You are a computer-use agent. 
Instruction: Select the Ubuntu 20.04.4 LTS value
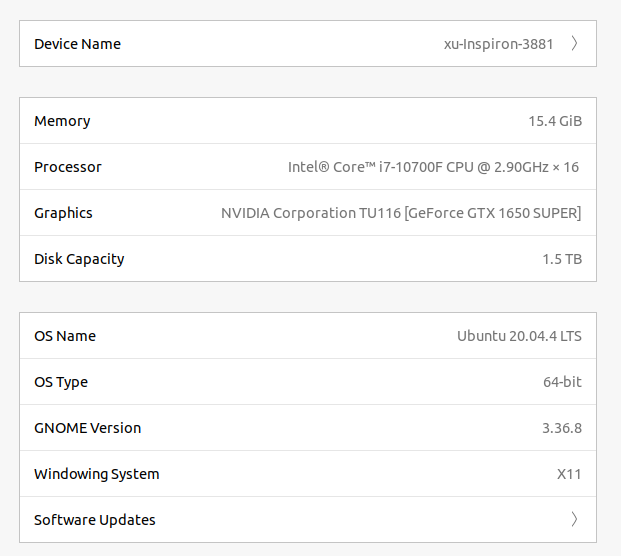(x=519, y=336)
